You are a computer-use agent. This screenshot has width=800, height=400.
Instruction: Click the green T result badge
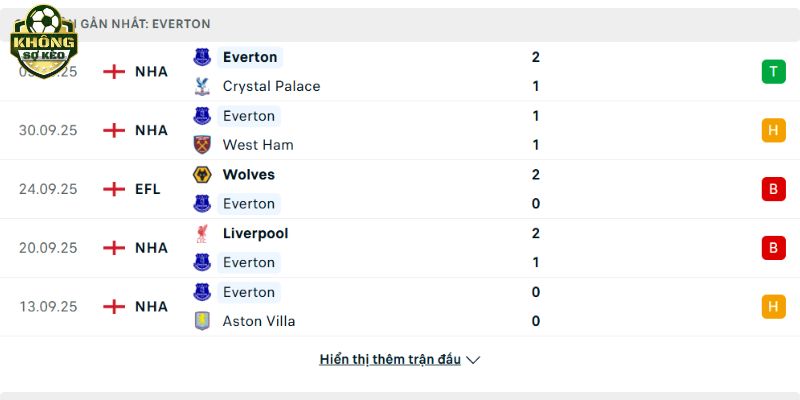pos(773,71)
